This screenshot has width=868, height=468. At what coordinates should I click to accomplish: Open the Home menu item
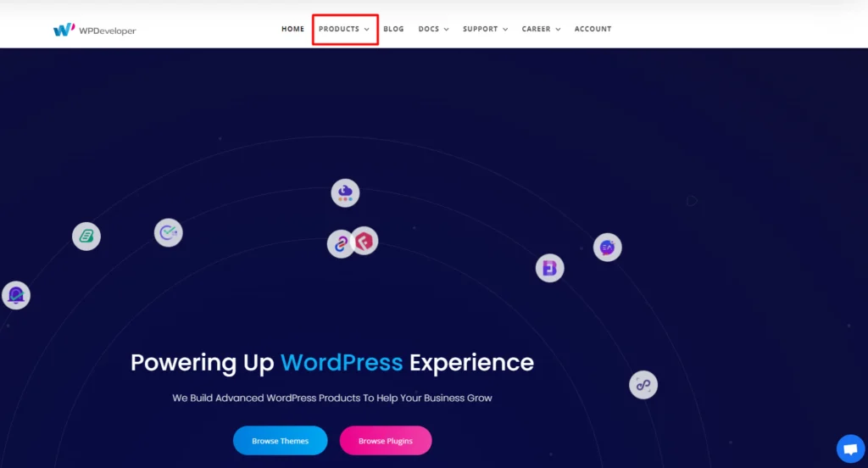click(292, 29)
